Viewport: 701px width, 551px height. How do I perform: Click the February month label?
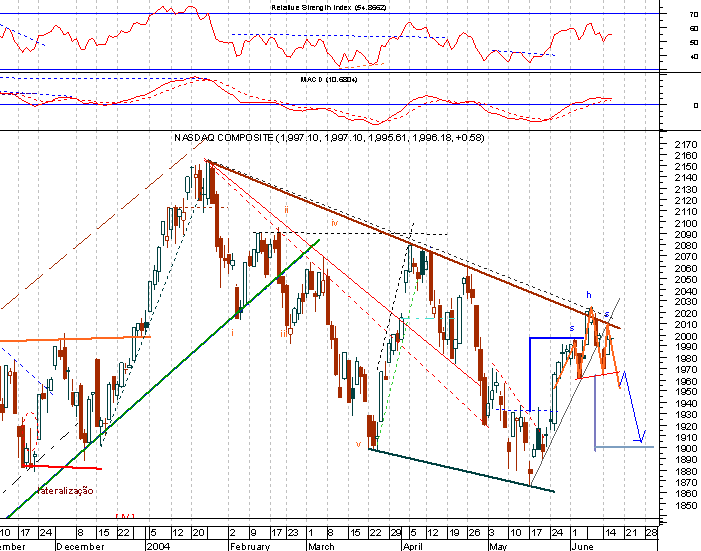coord(249,547)
